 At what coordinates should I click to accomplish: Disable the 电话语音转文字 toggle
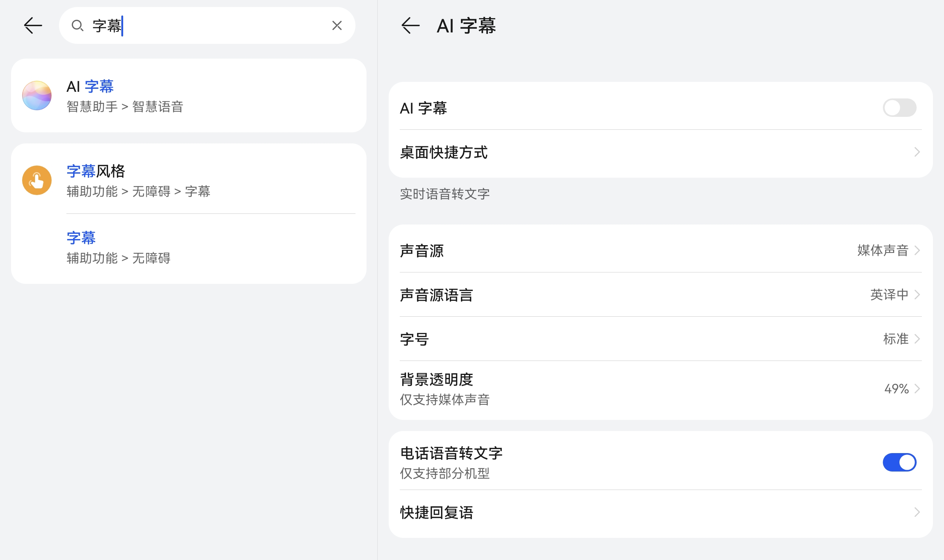(899, 462)
